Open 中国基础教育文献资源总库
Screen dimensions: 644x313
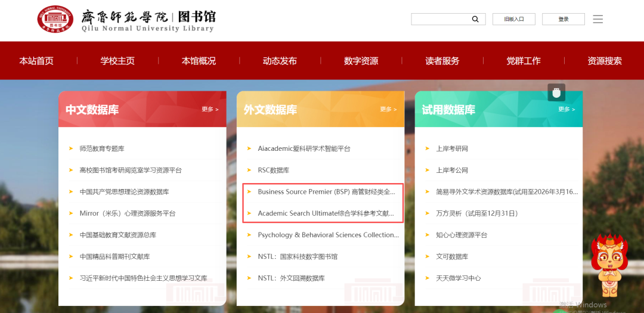(x=118, y=235)
